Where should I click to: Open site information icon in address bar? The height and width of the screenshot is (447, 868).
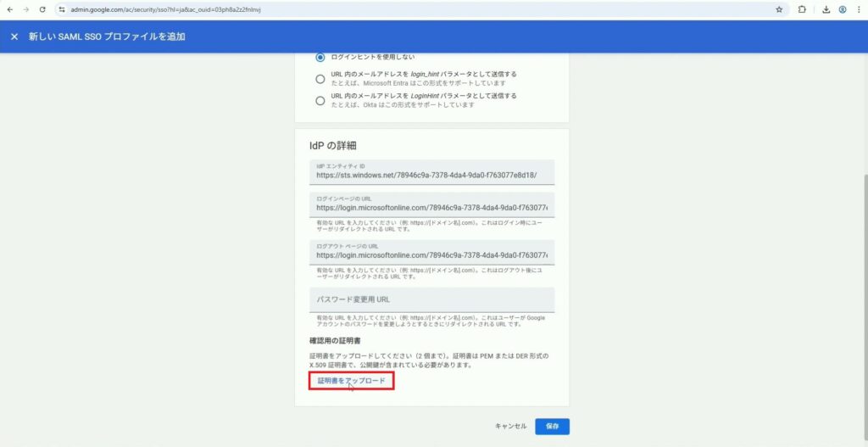point(62,9)
